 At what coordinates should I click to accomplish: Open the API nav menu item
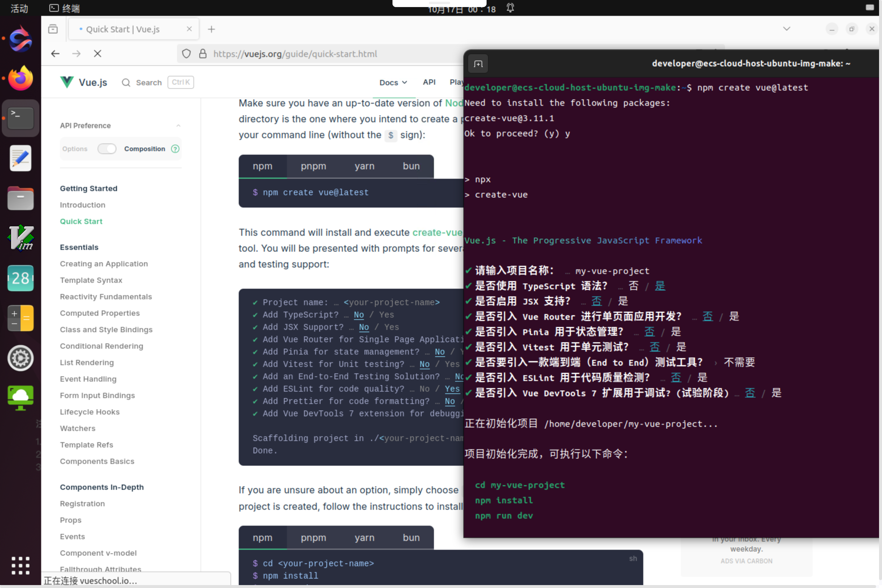429,82
